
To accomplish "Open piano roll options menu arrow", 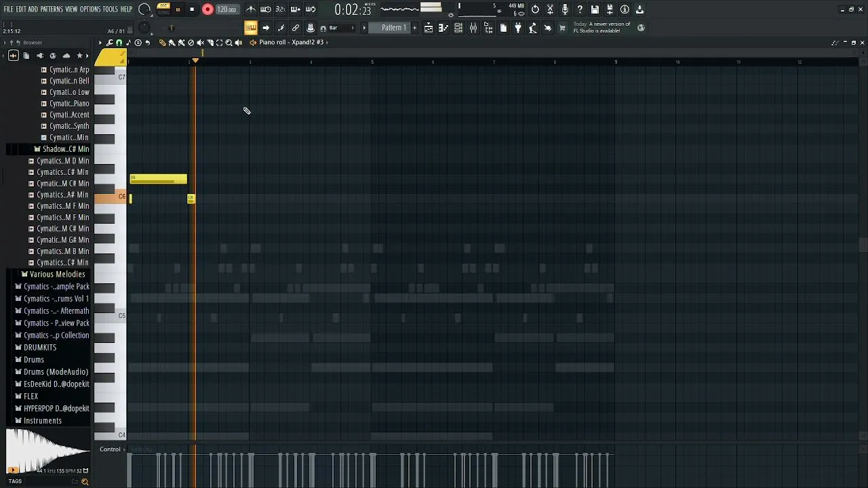I will (x=100, y=42).
